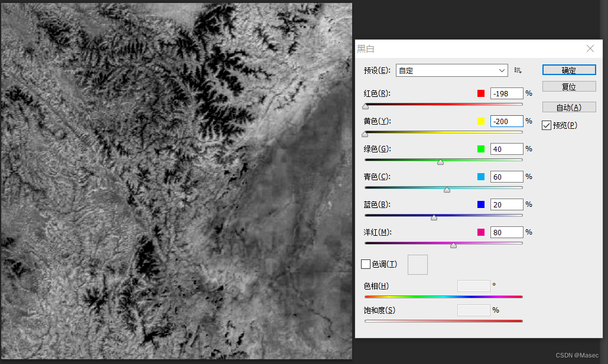
Task: Click the blue color swatch
Action: coord(481,204)
